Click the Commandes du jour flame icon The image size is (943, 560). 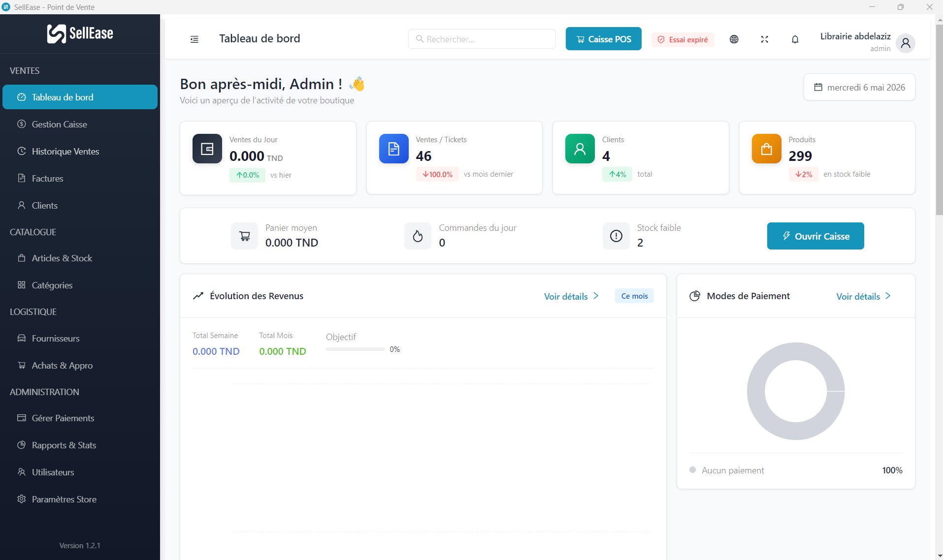[418, 236]
